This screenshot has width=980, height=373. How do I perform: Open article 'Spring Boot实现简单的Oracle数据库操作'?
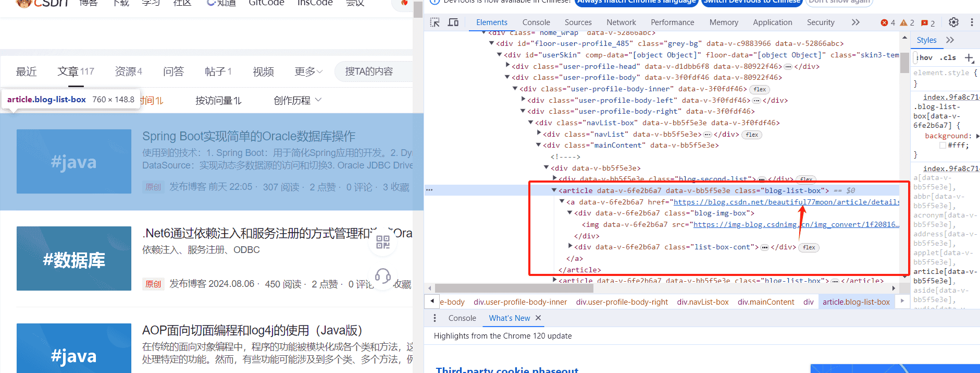pos(249,136)
